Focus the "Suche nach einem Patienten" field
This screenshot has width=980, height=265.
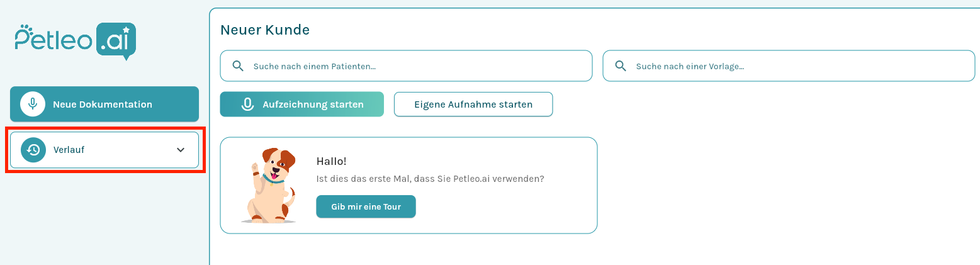[415, 66]
